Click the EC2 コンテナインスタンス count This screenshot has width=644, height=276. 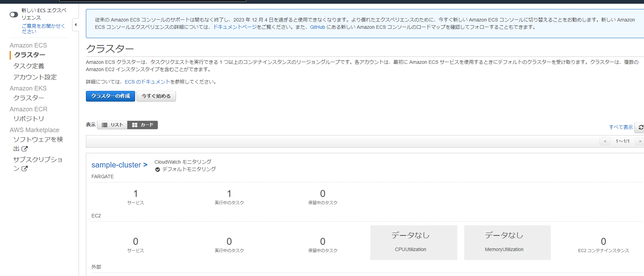click(603, 241)
